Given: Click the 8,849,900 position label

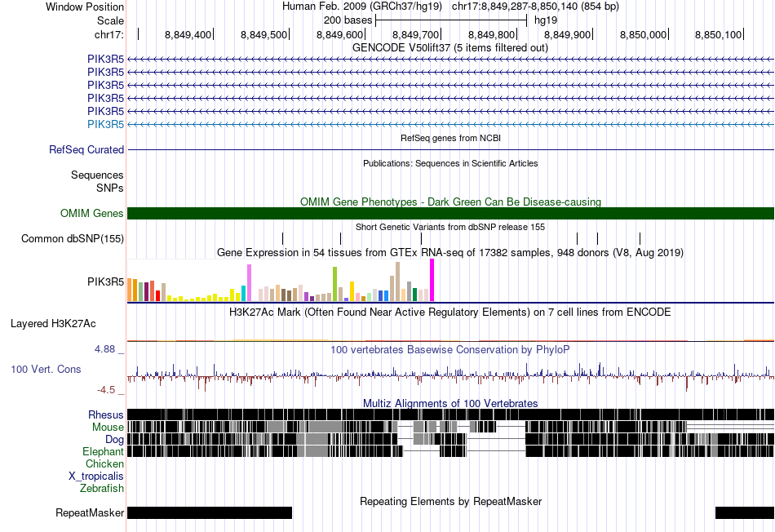Looking at the screenshot, I should tap(568, 34).
